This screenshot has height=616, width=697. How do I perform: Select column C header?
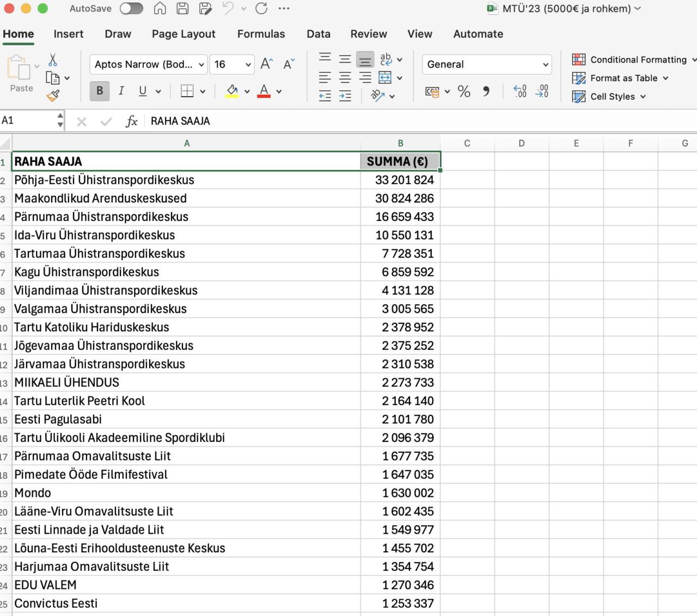pos(467,143)
